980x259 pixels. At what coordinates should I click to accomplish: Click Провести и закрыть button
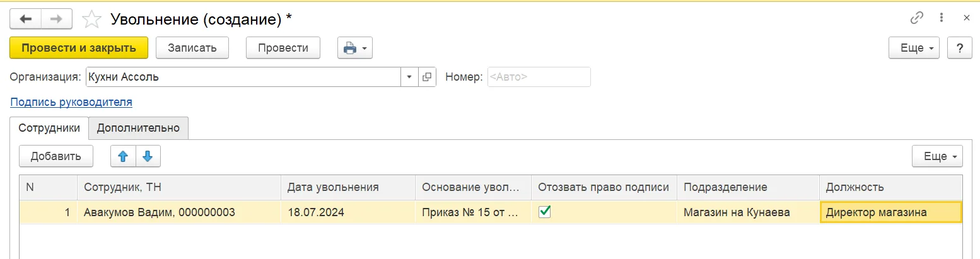pos(79,48)
